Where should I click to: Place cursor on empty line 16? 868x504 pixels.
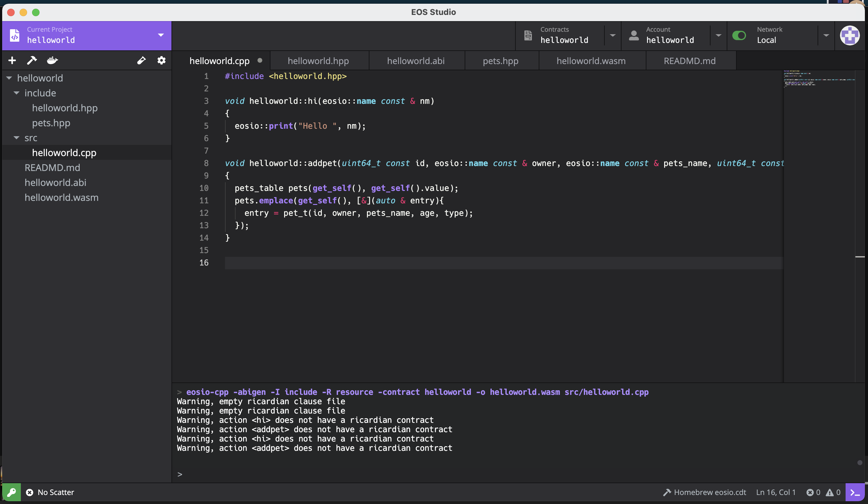(504, 263)
